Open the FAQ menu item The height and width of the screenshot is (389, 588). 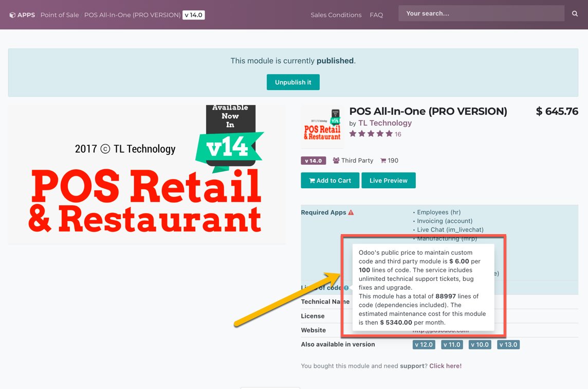[376, 15]
